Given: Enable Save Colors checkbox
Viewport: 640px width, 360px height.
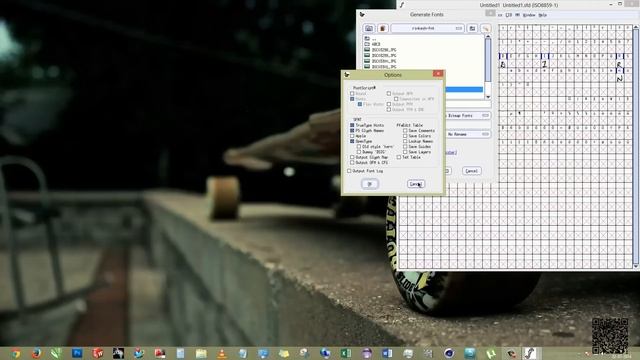Looking at the screenshot, I should tap(405, 136).
